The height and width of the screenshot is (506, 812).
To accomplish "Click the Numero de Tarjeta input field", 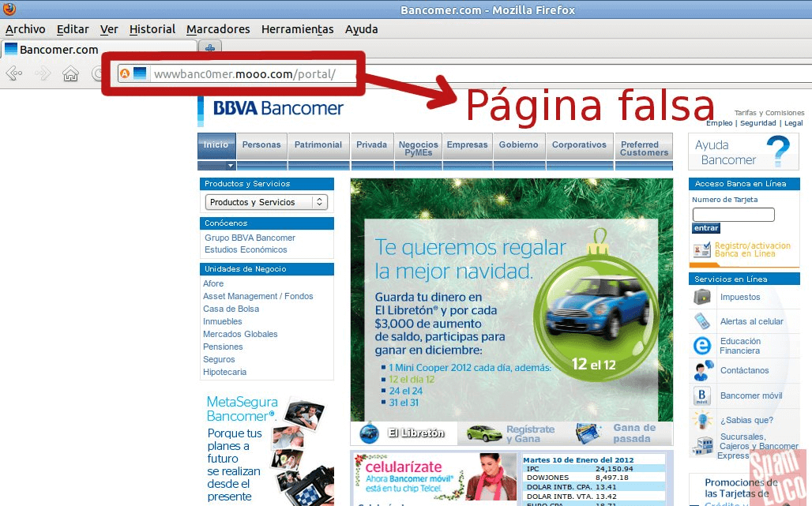I will tap(733, 214).
